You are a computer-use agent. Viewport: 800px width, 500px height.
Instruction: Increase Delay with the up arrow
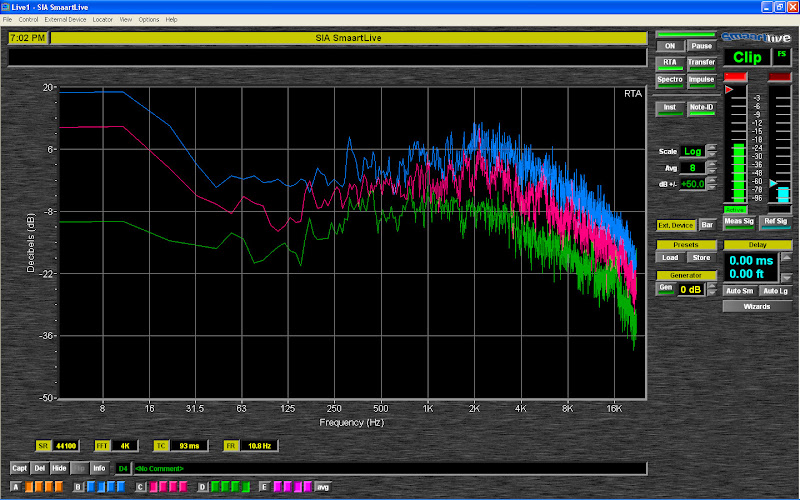pos(786,258)
